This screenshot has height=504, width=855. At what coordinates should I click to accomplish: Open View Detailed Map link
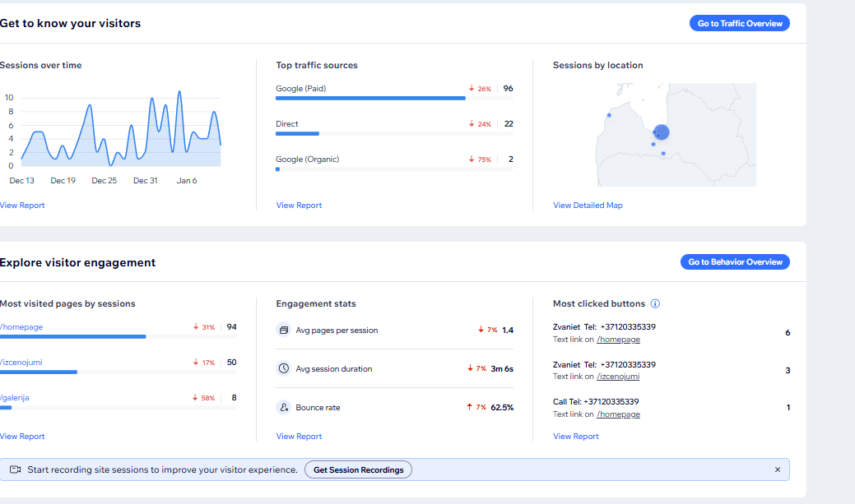(x=588, y=206)
